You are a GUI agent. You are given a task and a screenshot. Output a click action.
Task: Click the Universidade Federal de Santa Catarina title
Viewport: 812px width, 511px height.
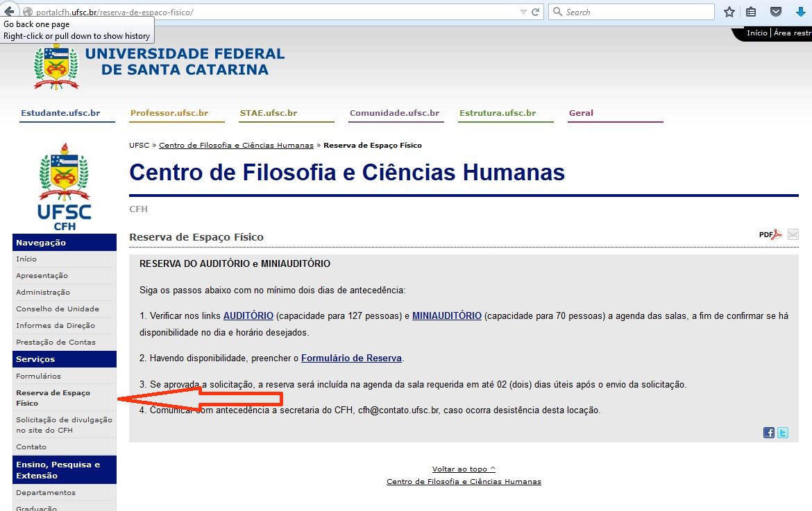(185, 62)
